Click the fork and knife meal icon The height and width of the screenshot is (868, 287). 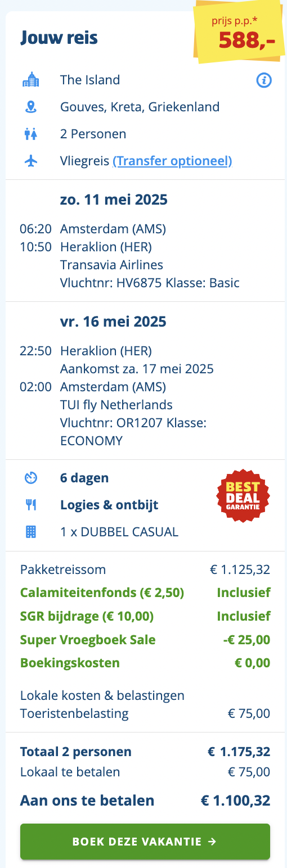[x=31, y=505]
